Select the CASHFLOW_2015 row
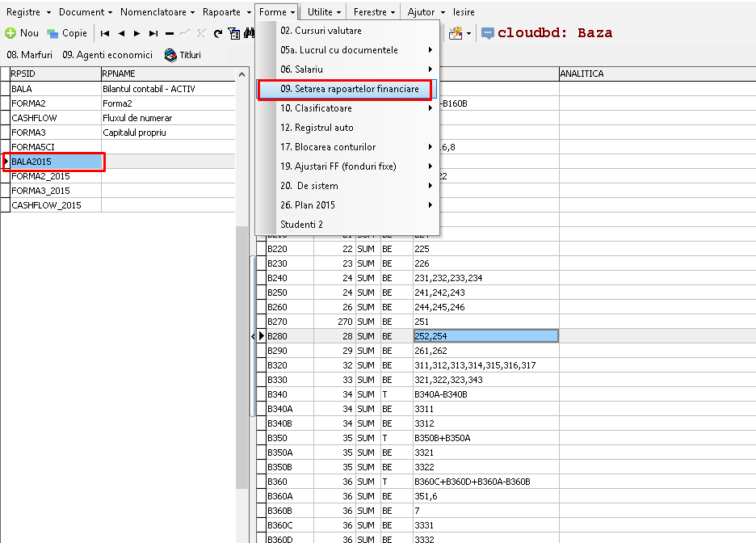Viewport: 756px width, 543px height. [55, 205]
